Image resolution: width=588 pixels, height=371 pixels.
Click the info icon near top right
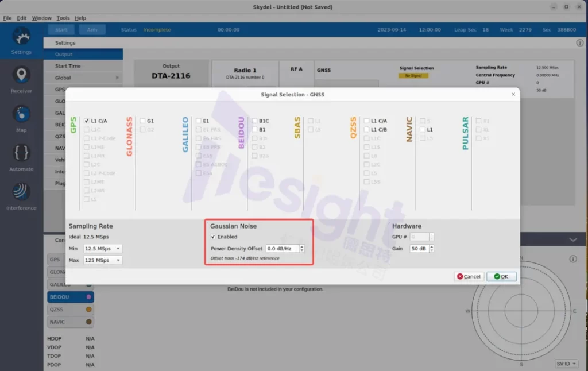(x=579, y=43)
